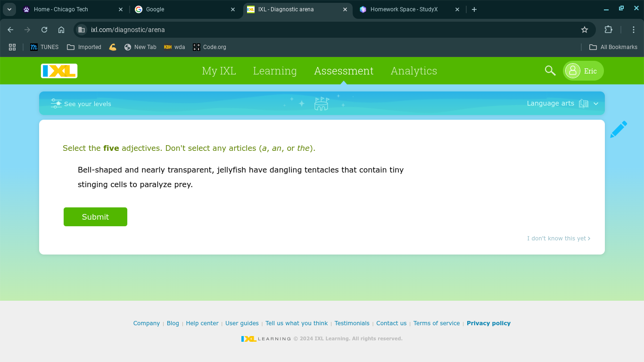
Task: Open the tab search dropdown arrow
Action: 9,9
